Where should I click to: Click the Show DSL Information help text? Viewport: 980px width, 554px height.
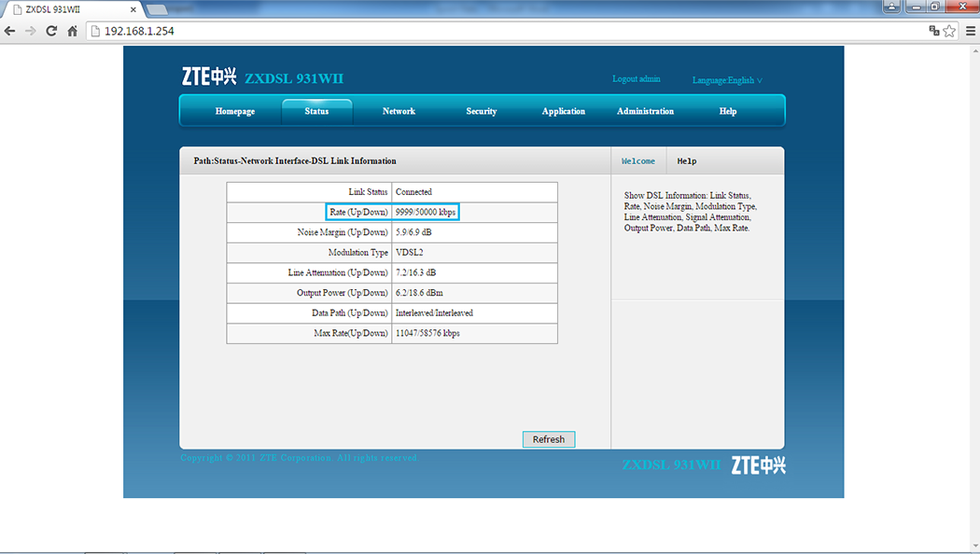pos(690,212)
